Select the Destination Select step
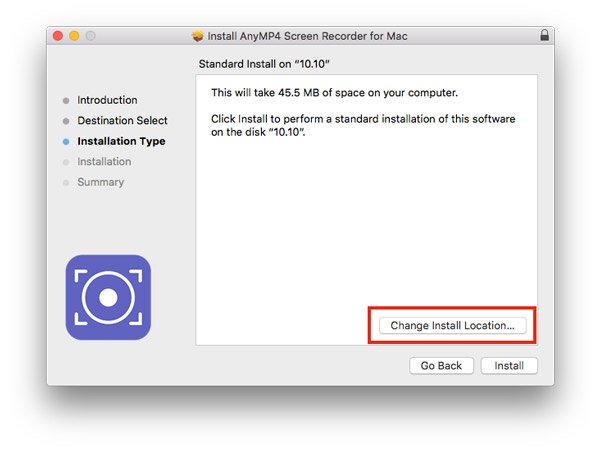Image resolution: width=600 pixels, height=451 pixels. pyautogui.click(x=122, y=120)
